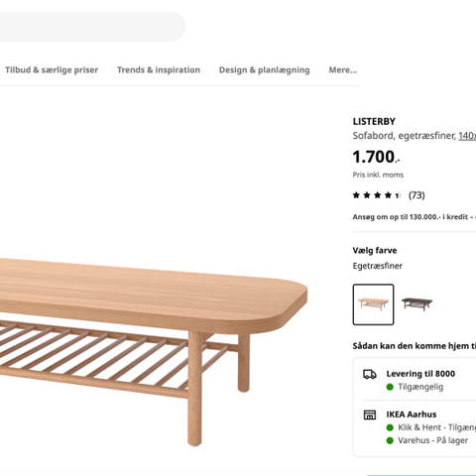
Task: Click the main LISTERBY table product image
Action: click(154, 350)
